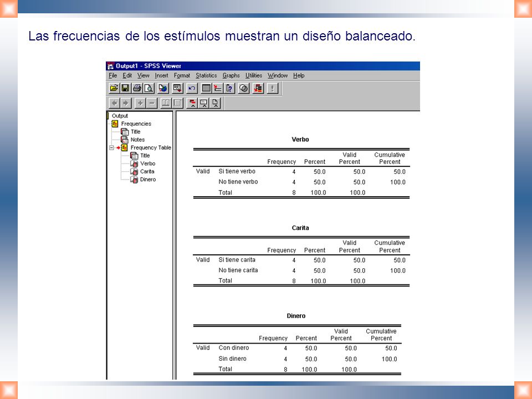Viewport: 532px width, 399px height.
Task: Click the 'No tiene carita' row label
Action: click(238, 270)
